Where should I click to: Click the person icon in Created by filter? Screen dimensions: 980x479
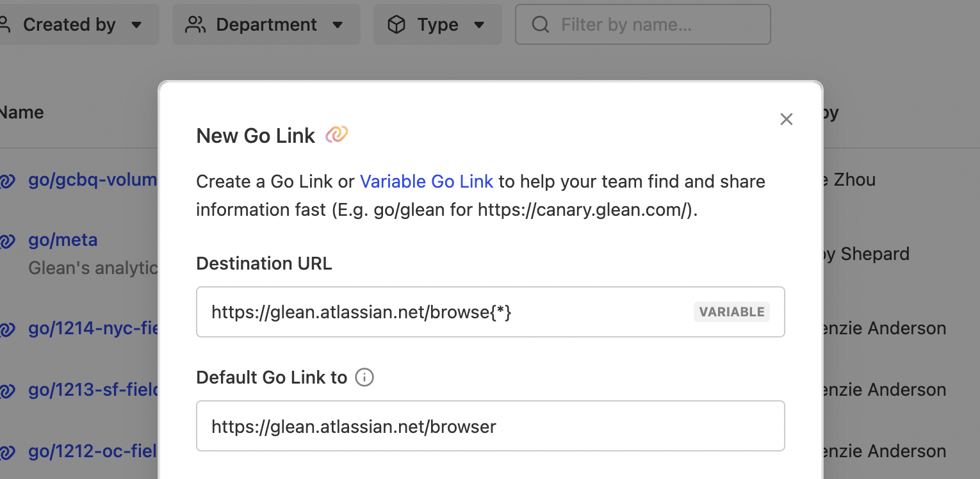pos(3,24)
